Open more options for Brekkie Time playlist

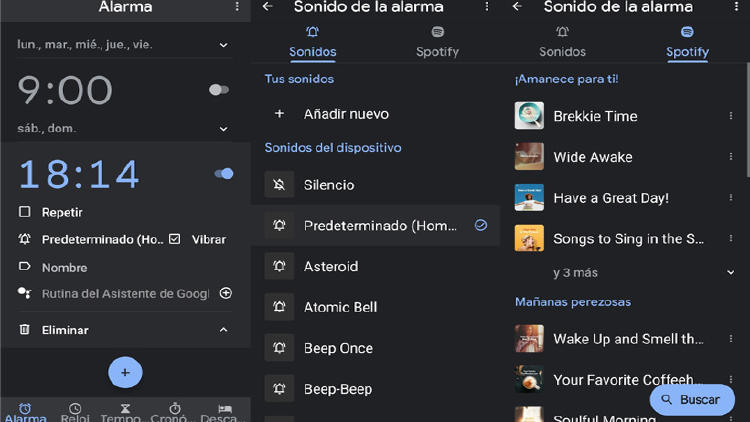click(x=731, y=116)
